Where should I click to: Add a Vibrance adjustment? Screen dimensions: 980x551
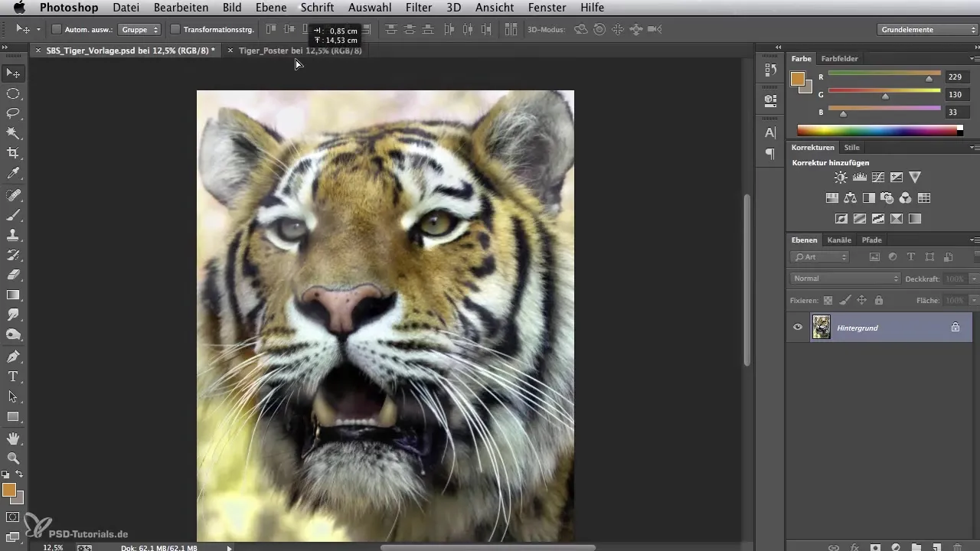click(x=915, y=177)
